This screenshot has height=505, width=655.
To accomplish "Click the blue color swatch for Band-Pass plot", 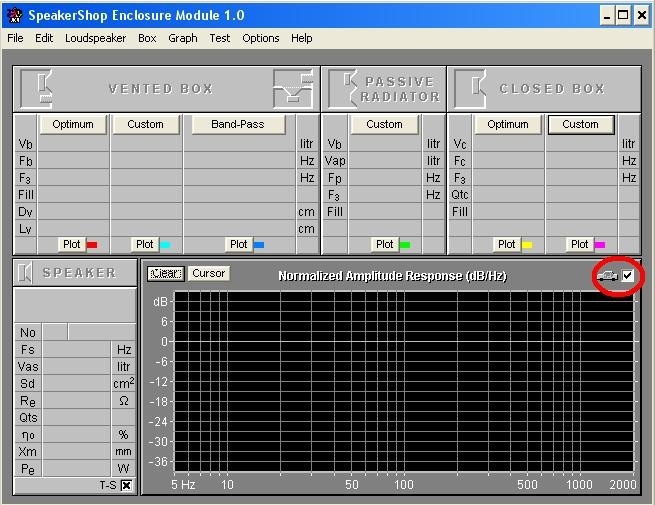I will pos(259,245).
